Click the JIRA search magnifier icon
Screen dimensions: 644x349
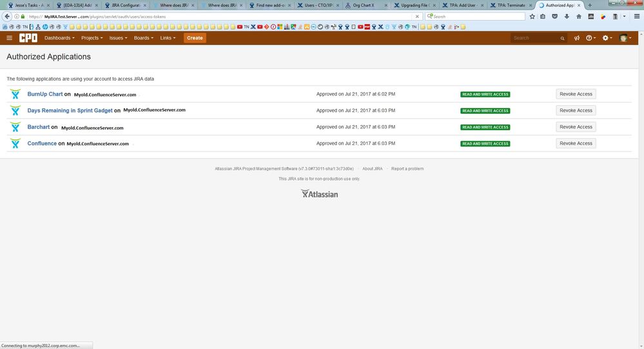(562, 38)
